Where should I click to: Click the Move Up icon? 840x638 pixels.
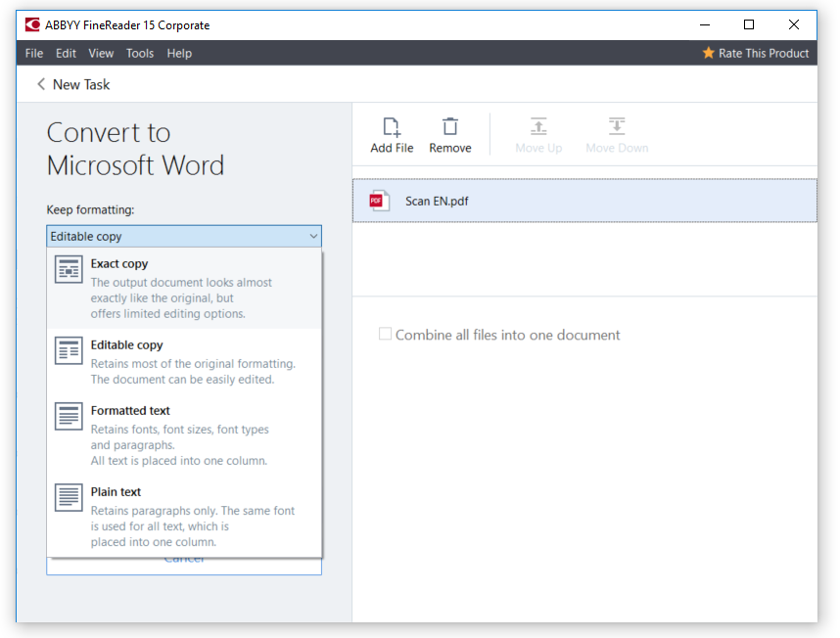tap(538, 126)
